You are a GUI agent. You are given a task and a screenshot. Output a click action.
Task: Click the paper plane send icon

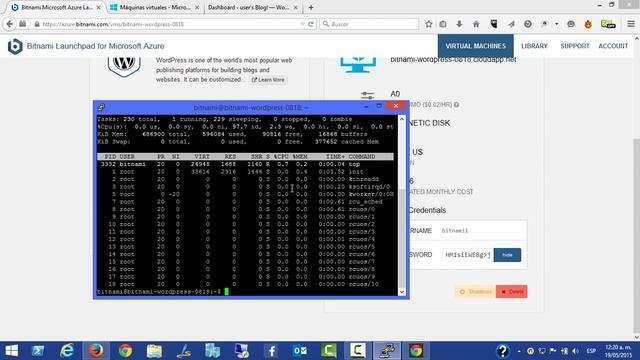point(511,24)
